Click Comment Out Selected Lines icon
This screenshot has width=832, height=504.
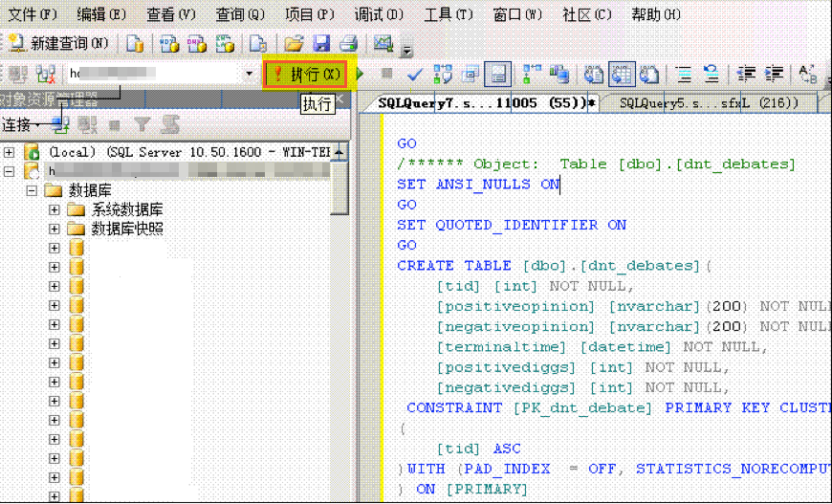[x=684, y=75]
